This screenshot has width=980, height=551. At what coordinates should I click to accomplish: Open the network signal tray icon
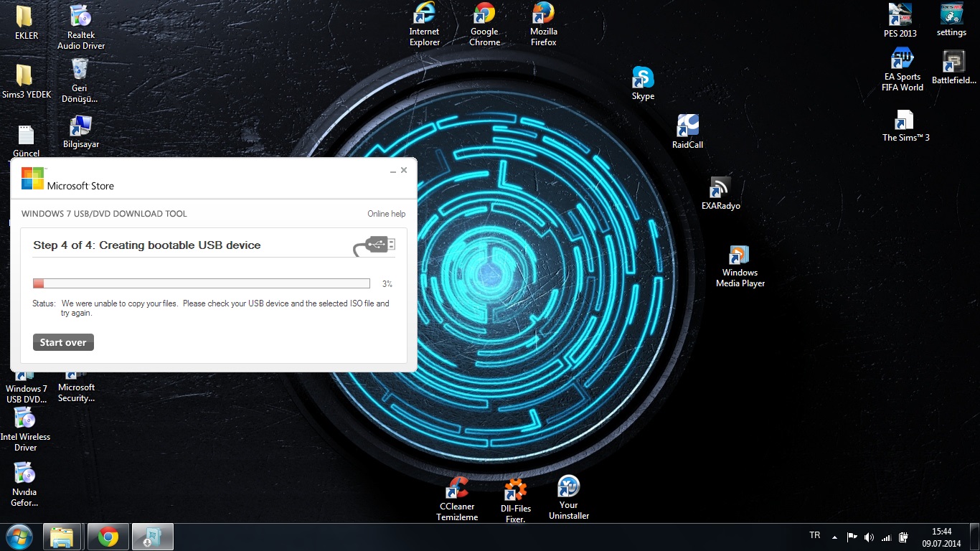pos(886,537)
